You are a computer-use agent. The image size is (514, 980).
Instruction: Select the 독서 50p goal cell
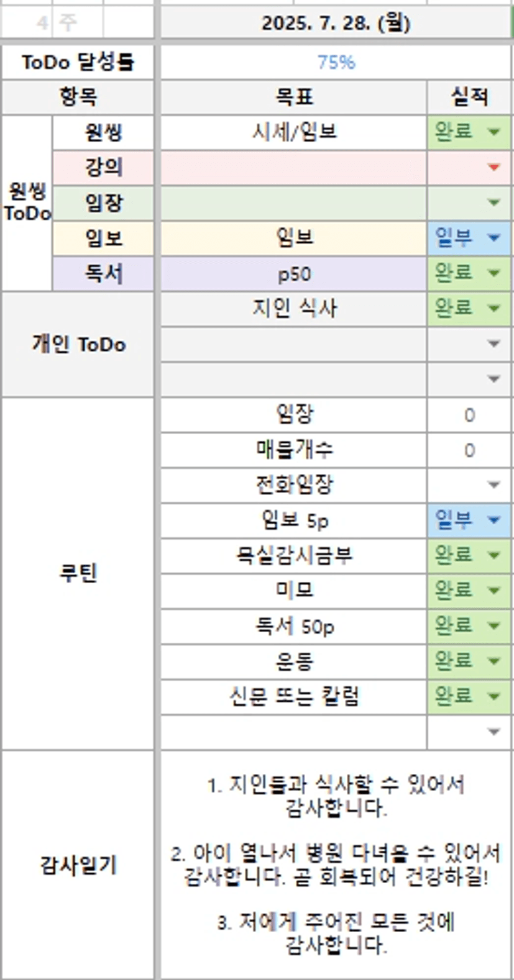[294, 626]
